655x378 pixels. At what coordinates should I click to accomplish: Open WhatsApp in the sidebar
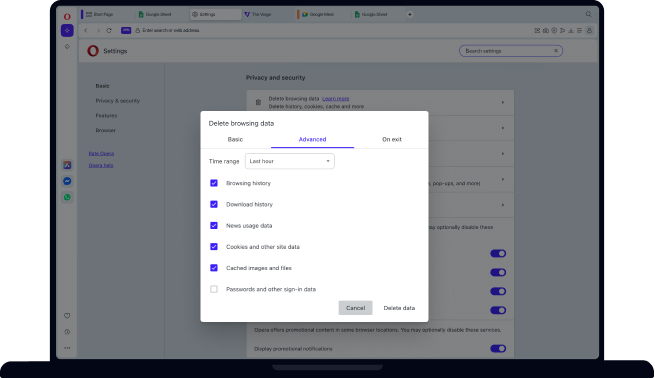[x=67, y=197]
